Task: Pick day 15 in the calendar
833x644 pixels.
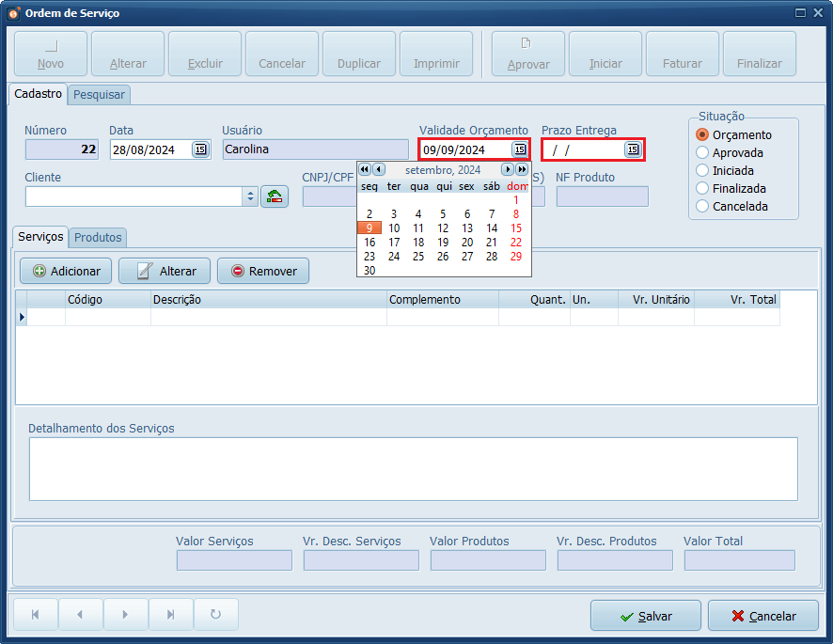Action: 515,228
